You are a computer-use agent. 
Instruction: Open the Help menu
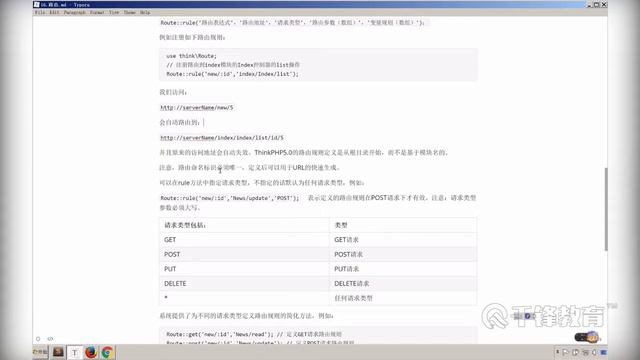pyautogui.click(x=145, y=13)
